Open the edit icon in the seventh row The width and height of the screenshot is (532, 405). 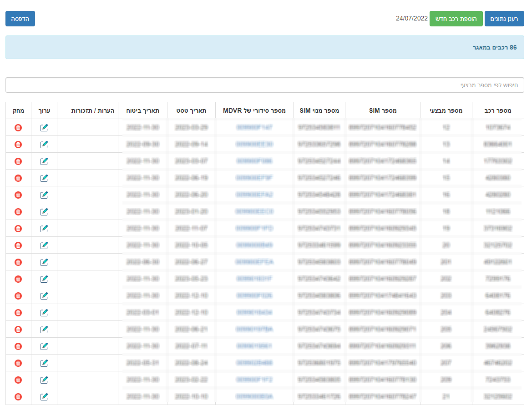(44, 229)
